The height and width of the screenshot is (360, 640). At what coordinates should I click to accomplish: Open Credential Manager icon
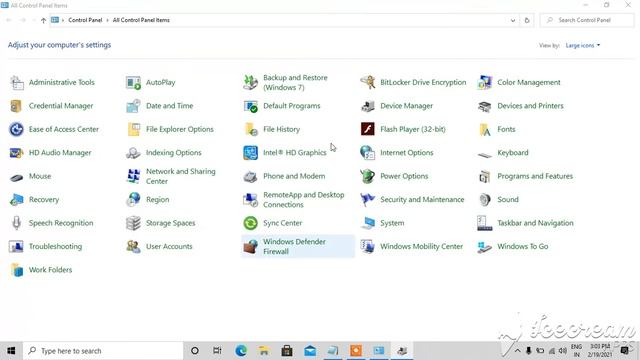click(x=17, y=106)
